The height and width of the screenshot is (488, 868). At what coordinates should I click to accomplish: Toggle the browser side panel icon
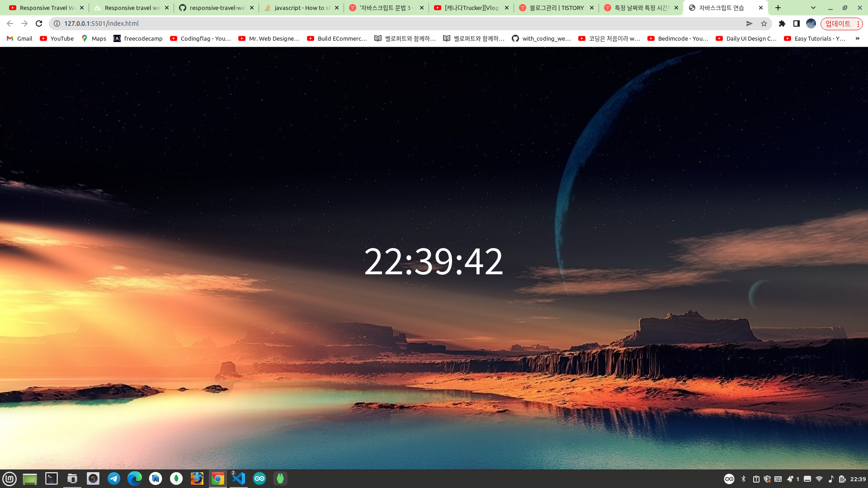pyautogui.click(x=797, y=23)
